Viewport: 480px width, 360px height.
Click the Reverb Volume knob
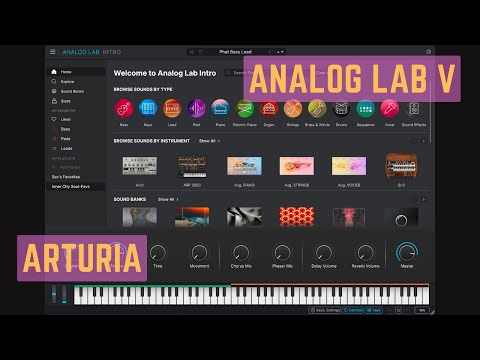click(x=365, y=253)
